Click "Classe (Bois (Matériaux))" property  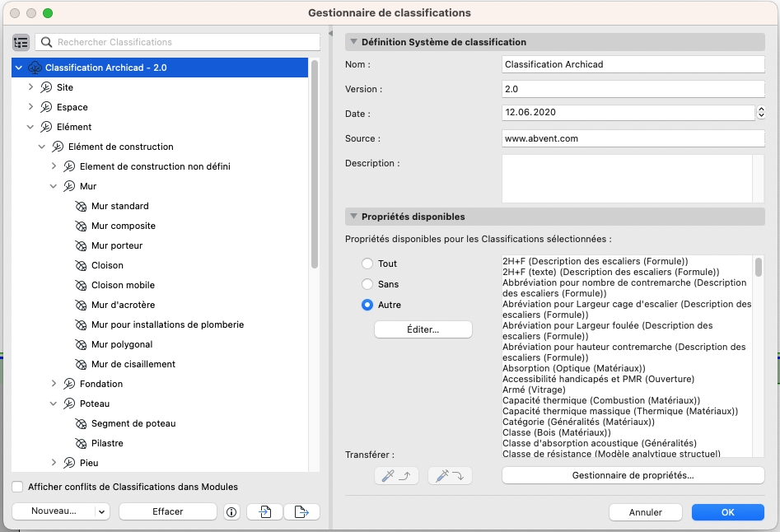tap(556, 432)
